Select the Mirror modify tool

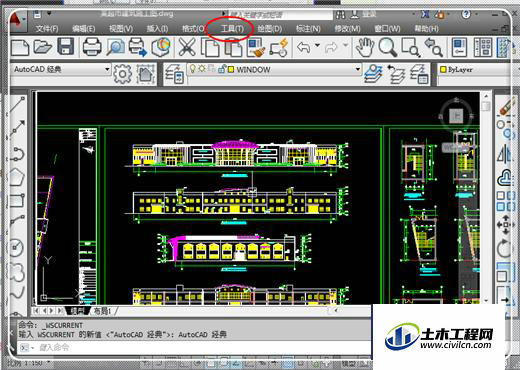coord(504,154)
